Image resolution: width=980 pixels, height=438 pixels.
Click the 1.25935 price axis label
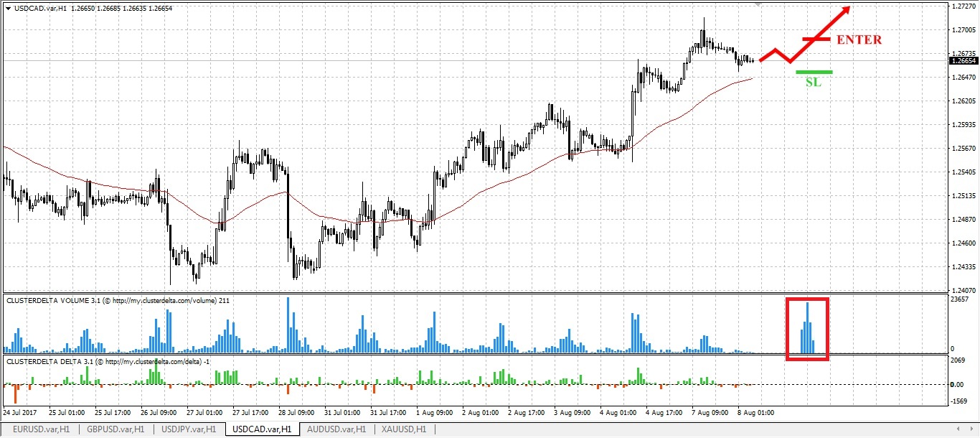tap(963, 125)
